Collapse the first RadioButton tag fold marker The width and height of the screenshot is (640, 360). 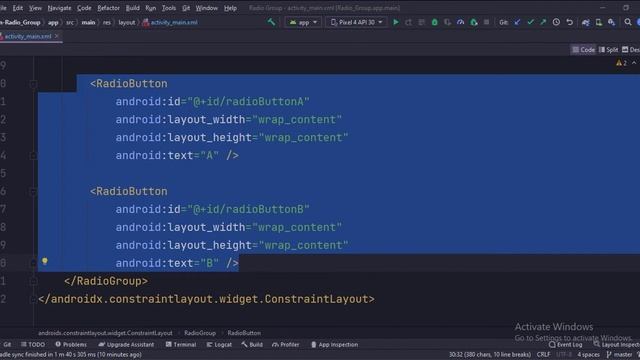pyautogui.click(x=33, y=84)
